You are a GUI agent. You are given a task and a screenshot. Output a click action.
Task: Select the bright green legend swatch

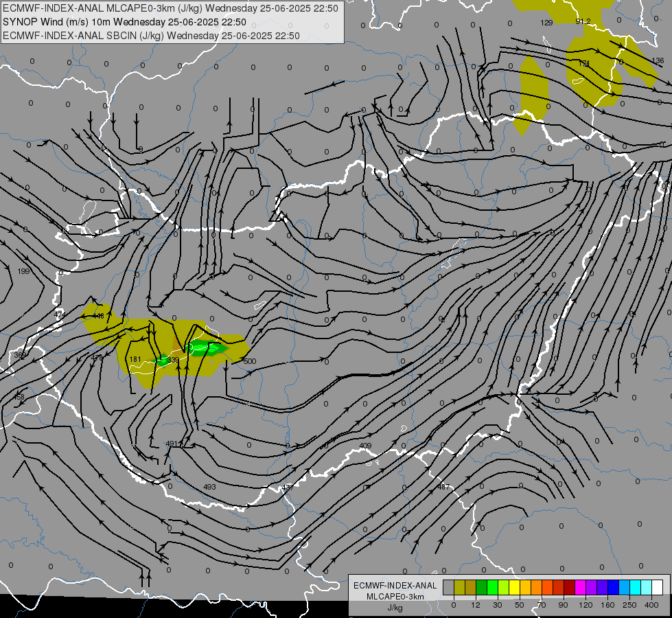click(493, 588)
